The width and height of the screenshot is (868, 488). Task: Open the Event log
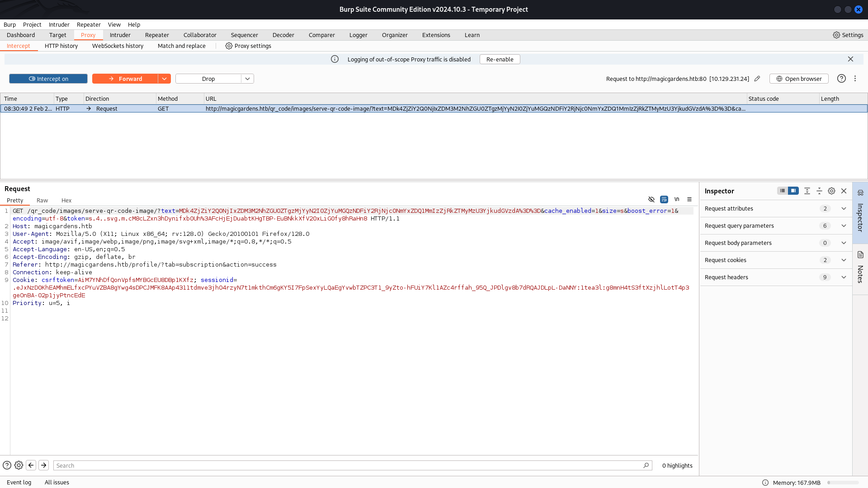[19, 482]
